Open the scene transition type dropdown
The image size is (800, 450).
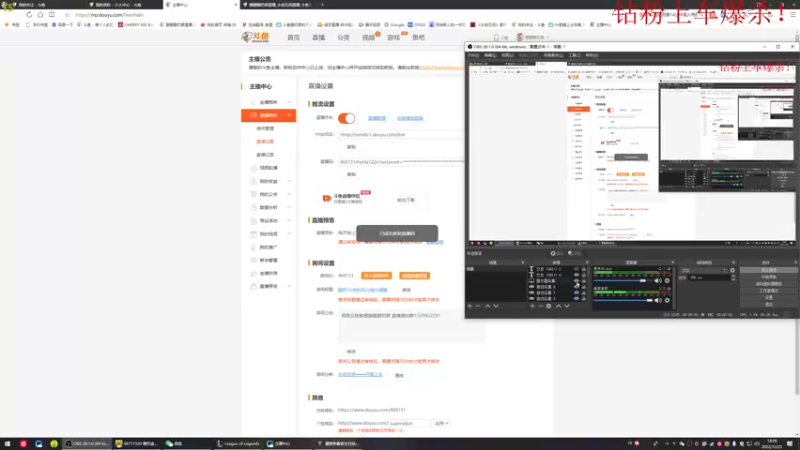(x=704, y=270)
